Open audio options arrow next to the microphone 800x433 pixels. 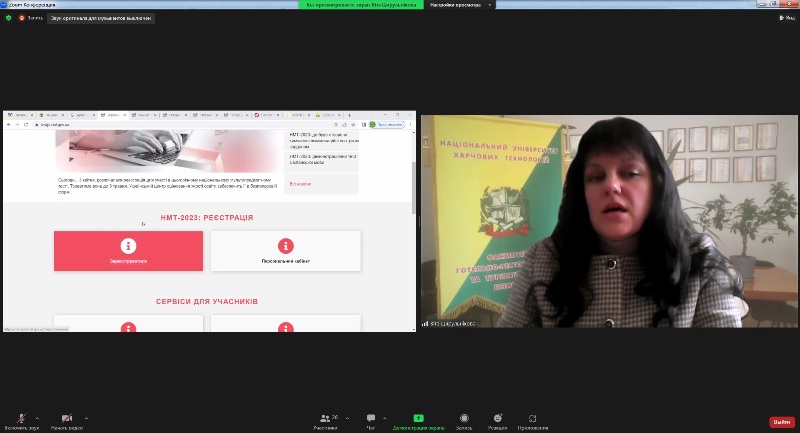(x=37, y=418)
